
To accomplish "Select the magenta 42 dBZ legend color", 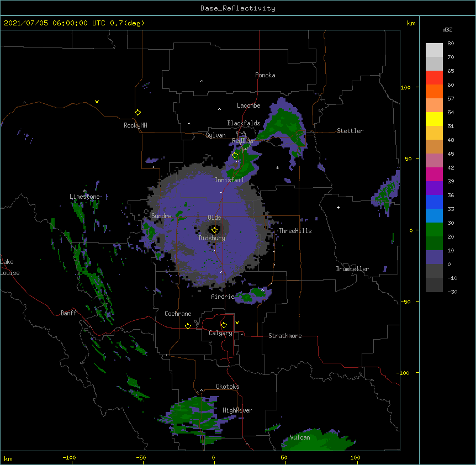I will click(434, 174).
